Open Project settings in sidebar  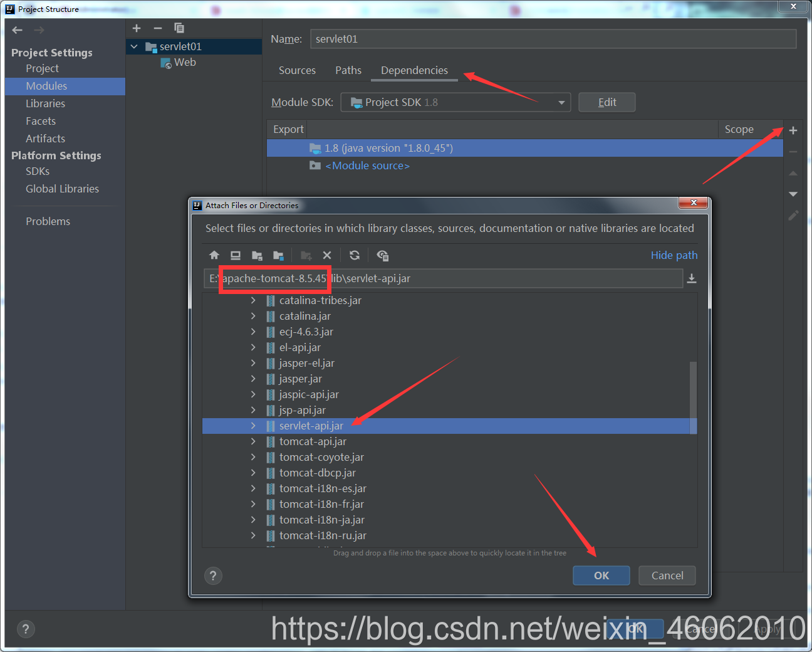pyautogui.click(x=42, y=68)
